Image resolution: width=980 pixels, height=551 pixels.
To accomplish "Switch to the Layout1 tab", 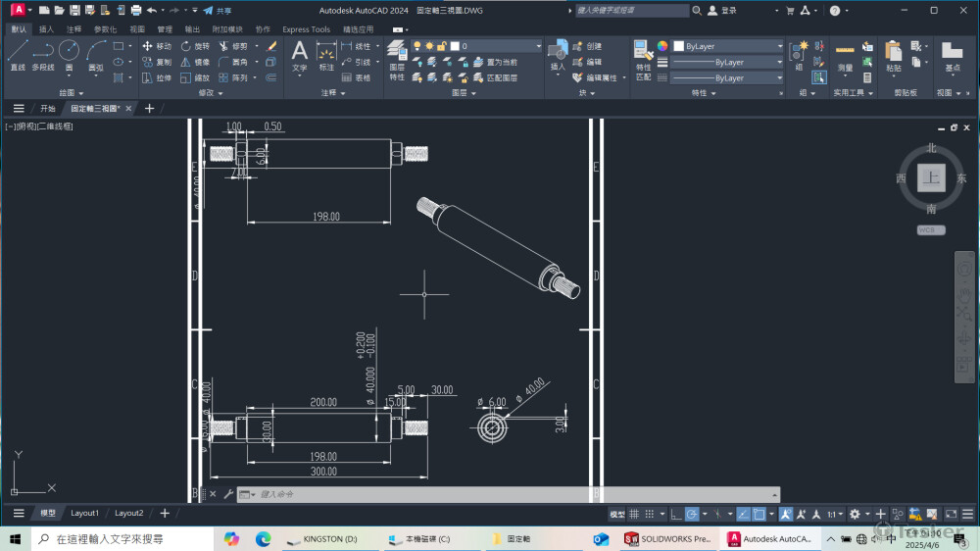I will click(x=84, y=513).
